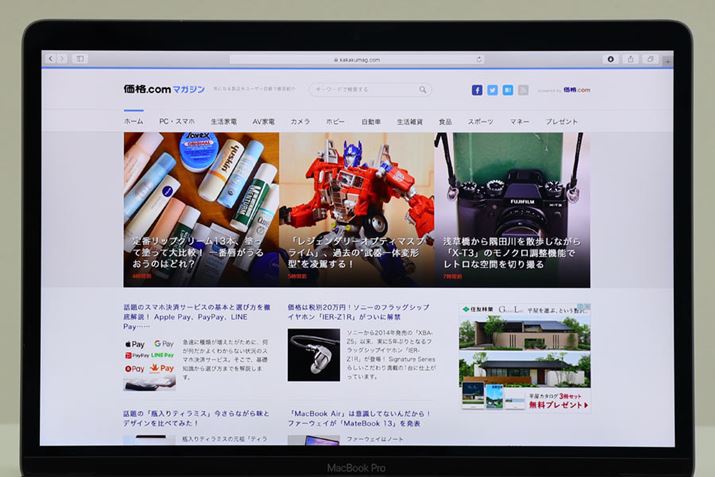Screen dimensions: 715x477
Task: Select the ホビー tab
Action: pyautogui.click(x=335, y=122)
